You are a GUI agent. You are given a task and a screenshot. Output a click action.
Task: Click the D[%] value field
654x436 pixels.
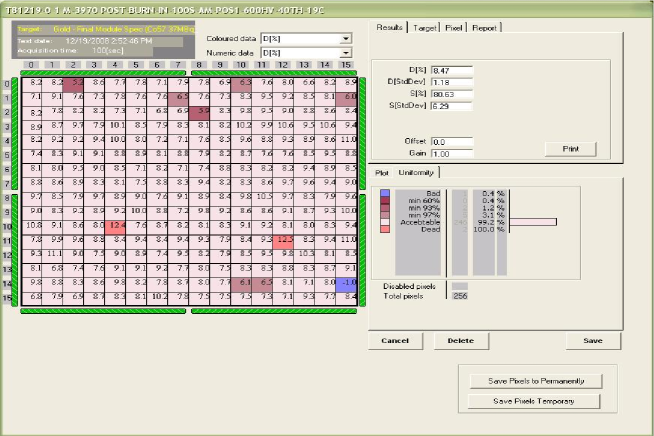coord(451,70)
